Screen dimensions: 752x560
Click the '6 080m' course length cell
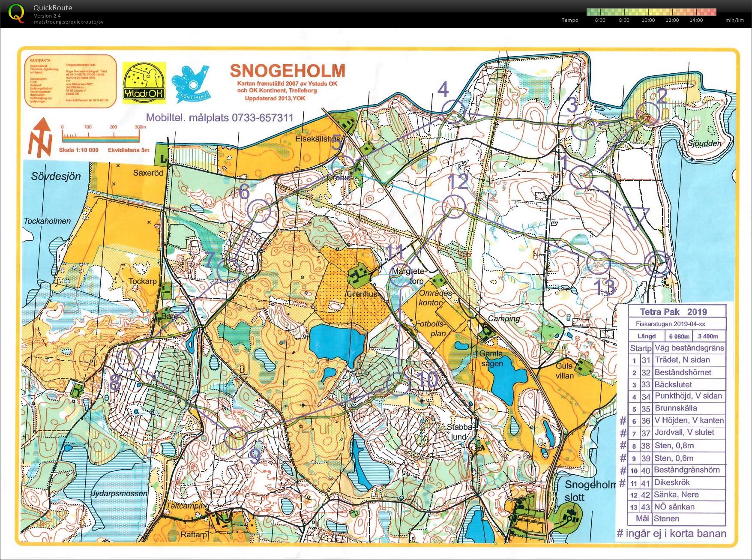click(x=679, y=336)
